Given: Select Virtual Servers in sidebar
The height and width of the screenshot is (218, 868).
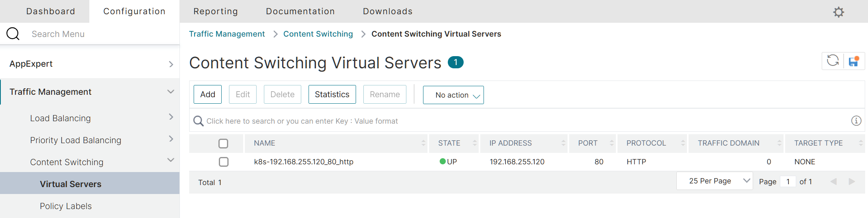Looking at the screenshot, I should coord(90,183).
